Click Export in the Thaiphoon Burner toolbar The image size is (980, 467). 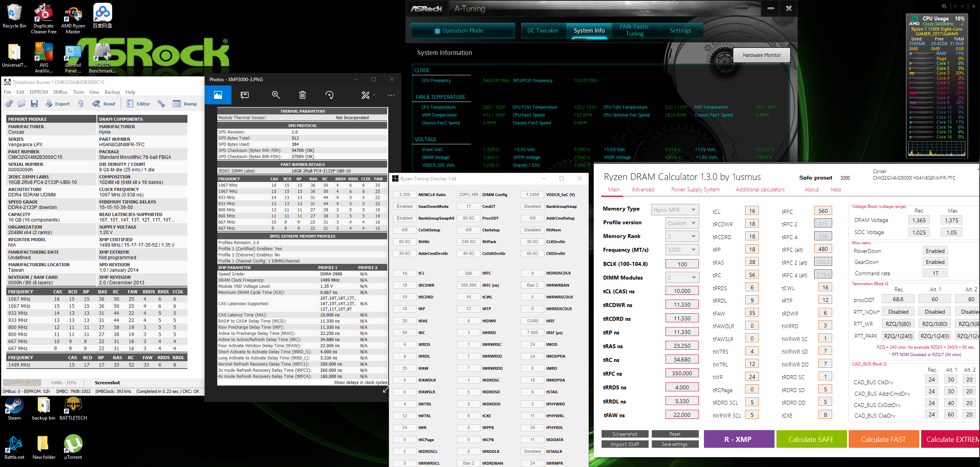(57, 104)
